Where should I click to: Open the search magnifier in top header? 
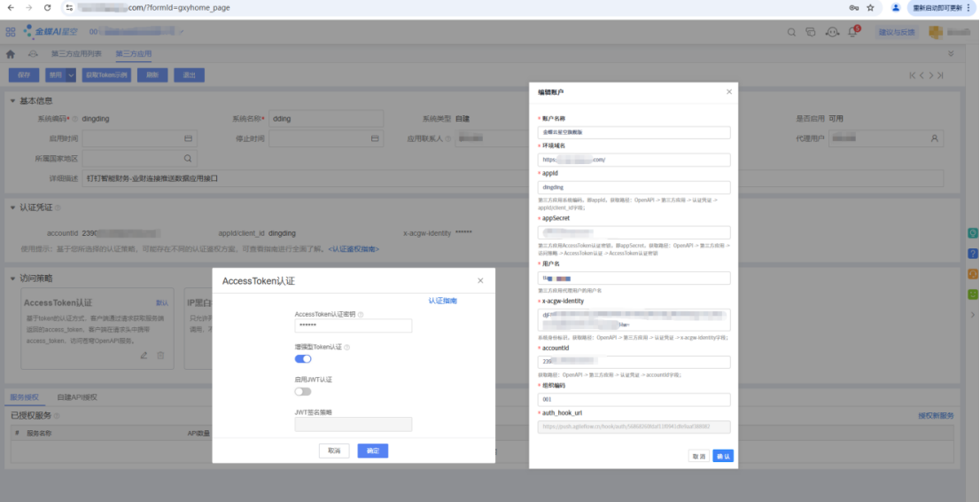tap(792, 32)
